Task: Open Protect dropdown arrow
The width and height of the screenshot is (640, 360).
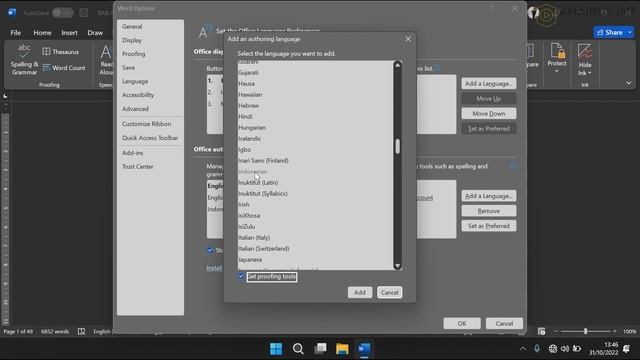Action: point(557,71)
